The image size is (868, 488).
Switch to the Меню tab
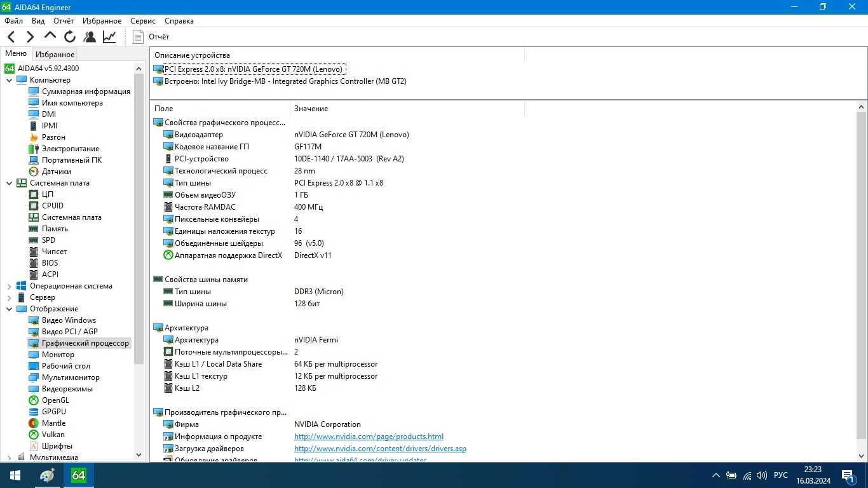(x=16, y=54)
